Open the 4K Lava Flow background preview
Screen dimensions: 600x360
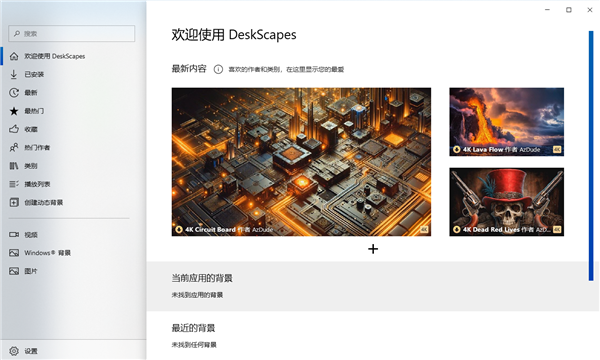[x=506, y=122]
